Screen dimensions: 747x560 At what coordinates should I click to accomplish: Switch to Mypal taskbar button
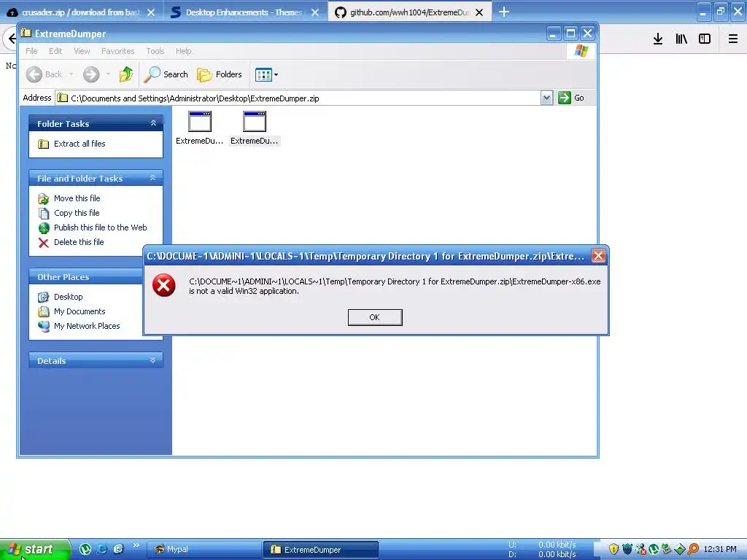click(204, 550)
